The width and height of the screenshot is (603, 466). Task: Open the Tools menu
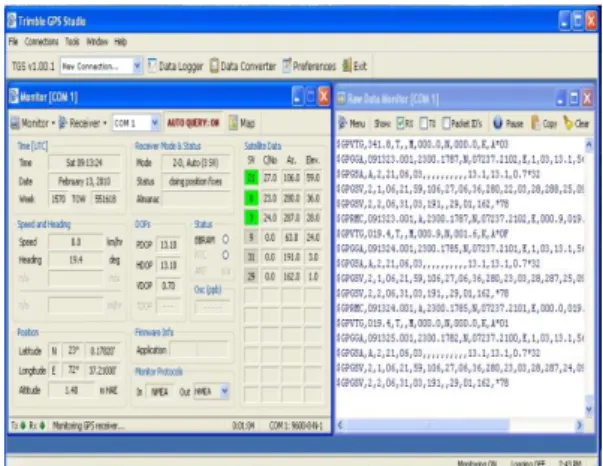coord(72,42)
